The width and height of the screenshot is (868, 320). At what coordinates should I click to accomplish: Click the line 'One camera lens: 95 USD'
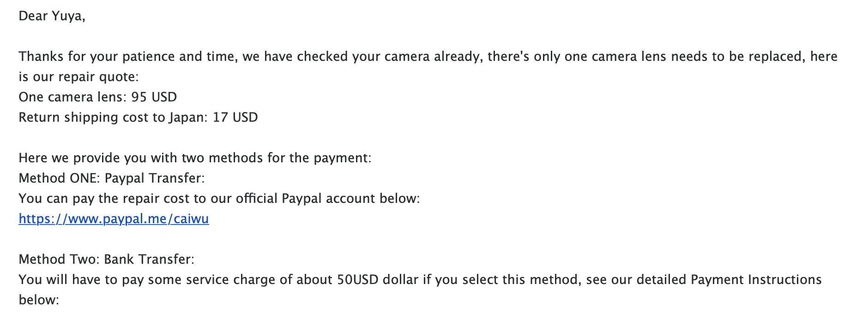click(98, 97)
